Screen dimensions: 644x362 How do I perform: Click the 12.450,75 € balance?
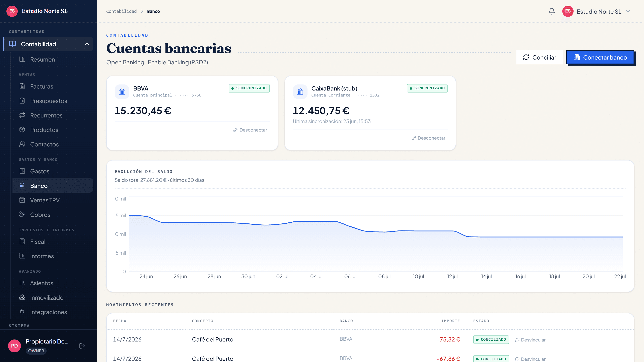321,111
